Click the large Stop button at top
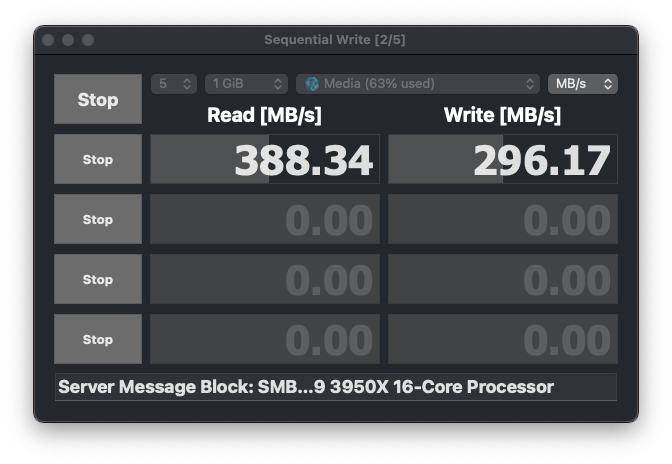The image size is (672, 464). click(x=98, y=99)
